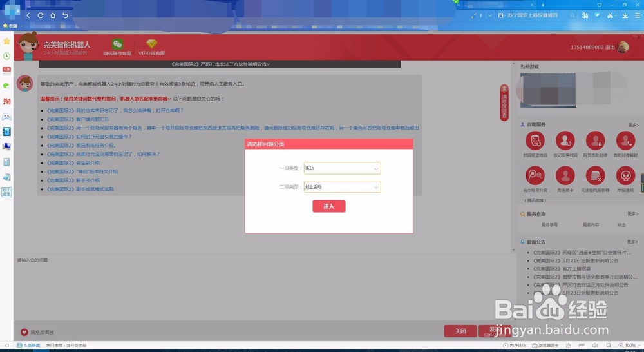Open link 新手卡介绍
This screenshot has width=644, height=352.
[x=73, y=181]
